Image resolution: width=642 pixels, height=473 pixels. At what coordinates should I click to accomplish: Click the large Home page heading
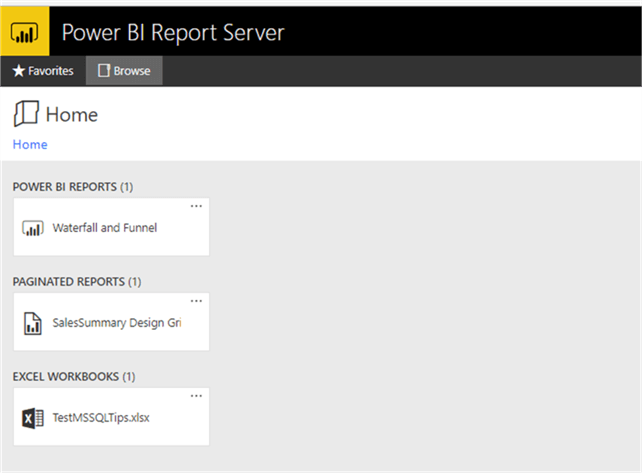(72, 115)
